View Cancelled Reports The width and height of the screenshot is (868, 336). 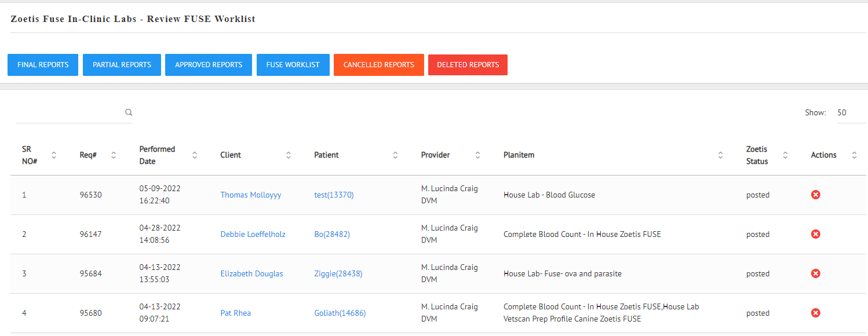[x=379, y=65]
